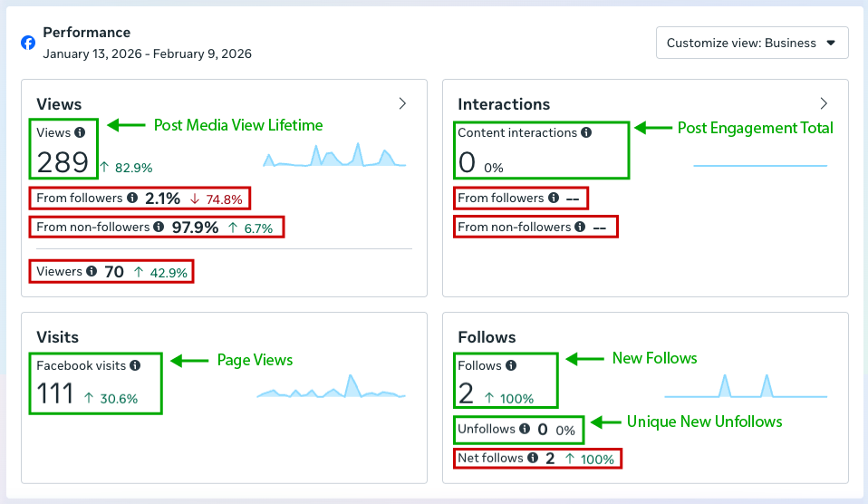868x504 pixels.
Task: Expand the Views card chevron arrow
Action: (402, 103)
